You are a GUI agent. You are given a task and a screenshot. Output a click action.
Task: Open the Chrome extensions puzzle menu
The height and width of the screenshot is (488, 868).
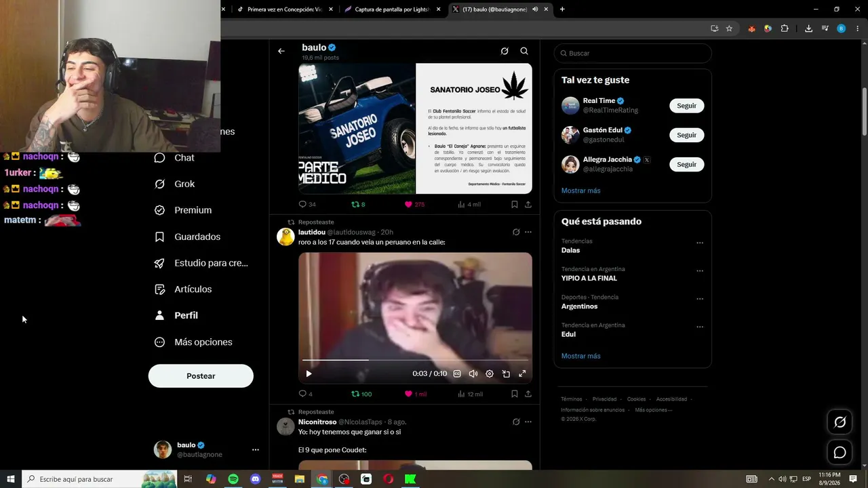point(785,28)
